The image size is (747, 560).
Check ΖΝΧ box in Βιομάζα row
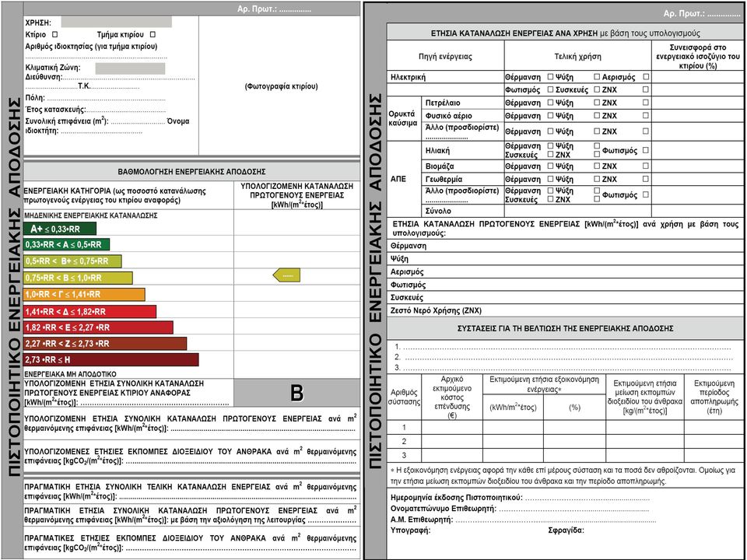(646, 166)
